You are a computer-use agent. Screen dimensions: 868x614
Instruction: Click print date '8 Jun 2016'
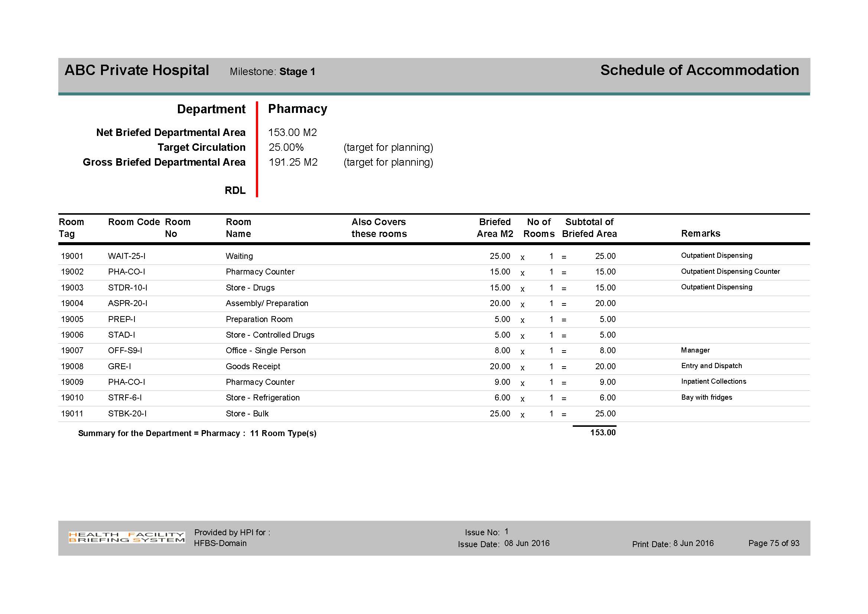point(694,544)
